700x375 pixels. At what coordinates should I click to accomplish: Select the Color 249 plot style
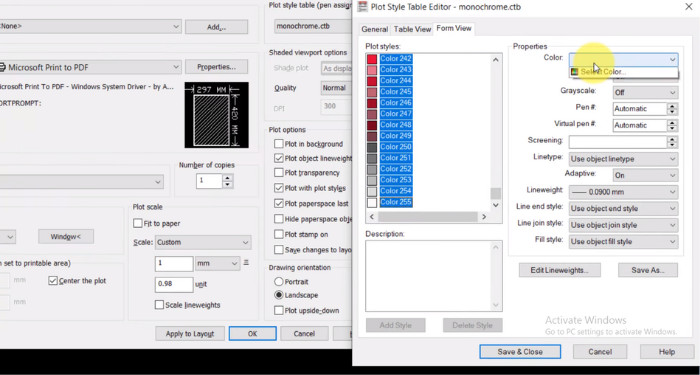[396, 136]
